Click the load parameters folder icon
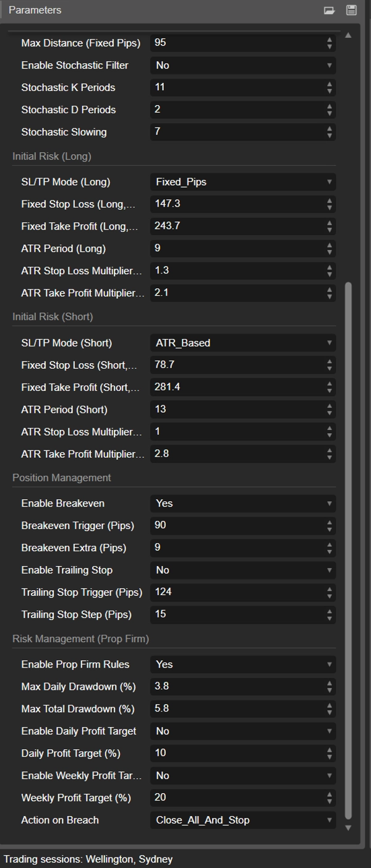The image size is (371, 868). (329, 11)
